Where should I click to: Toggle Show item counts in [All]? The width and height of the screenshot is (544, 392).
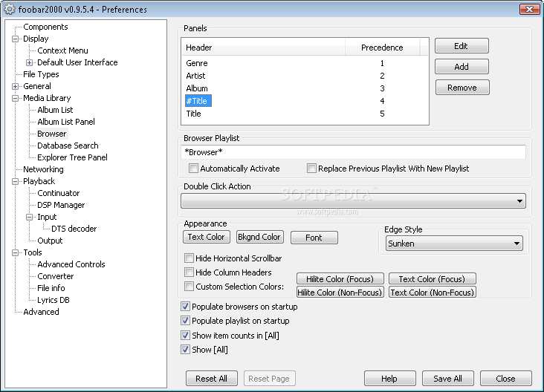(x=185, y=336)
